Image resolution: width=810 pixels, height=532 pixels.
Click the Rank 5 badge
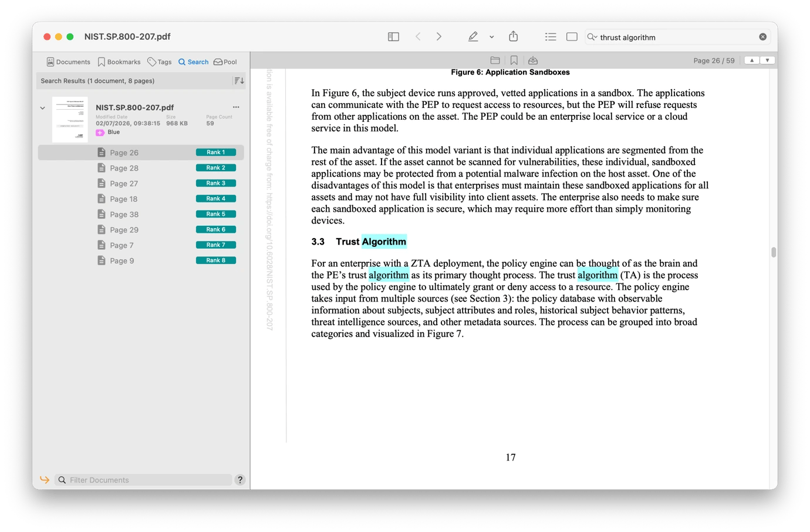point(216,214)
